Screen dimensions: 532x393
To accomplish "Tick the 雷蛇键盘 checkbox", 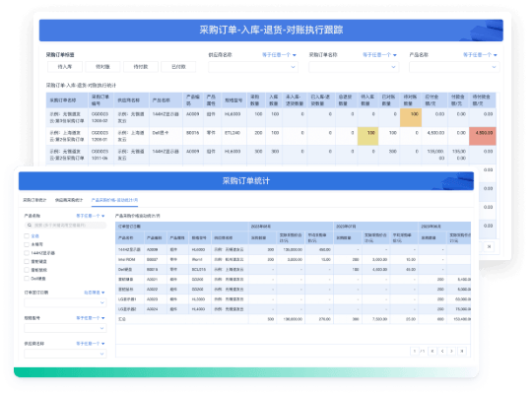I will 27,261.
